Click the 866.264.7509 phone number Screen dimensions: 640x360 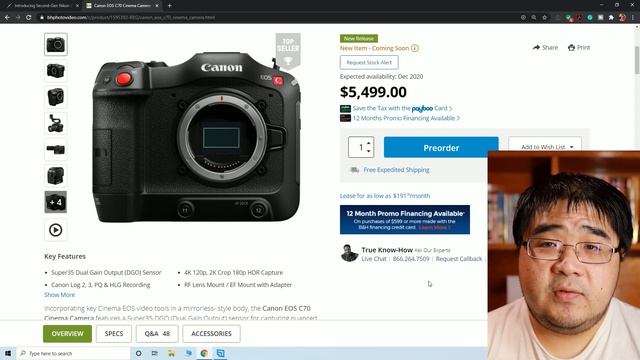411,259
